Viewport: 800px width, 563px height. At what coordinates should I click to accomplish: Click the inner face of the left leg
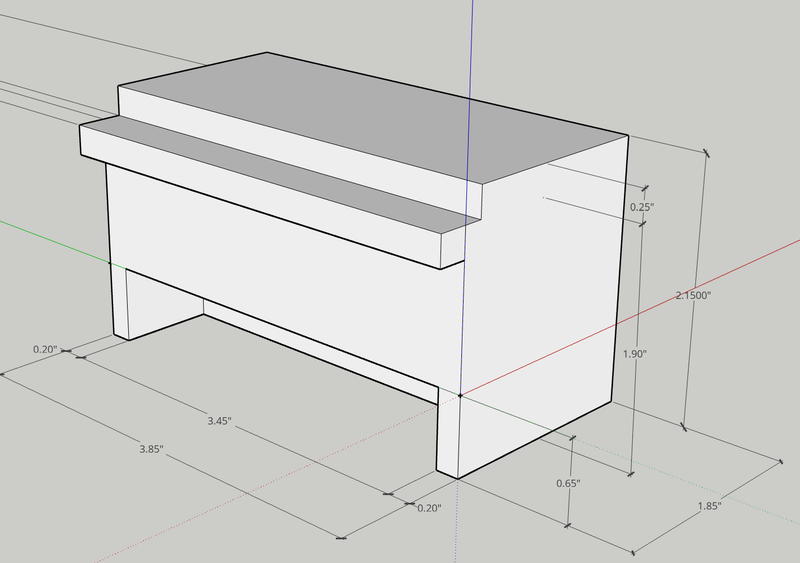(162, 301)
